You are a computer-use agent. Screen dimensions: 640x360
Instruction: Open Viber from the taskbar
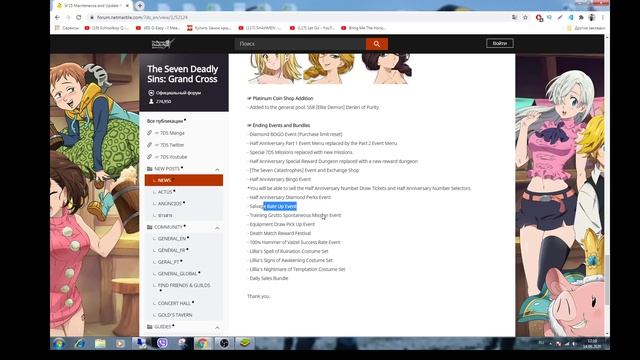[162, 343]
